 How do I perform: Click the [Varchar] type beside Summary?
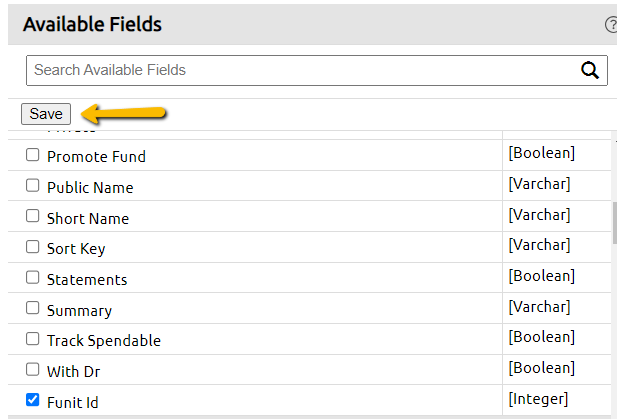tap(539, 307)
